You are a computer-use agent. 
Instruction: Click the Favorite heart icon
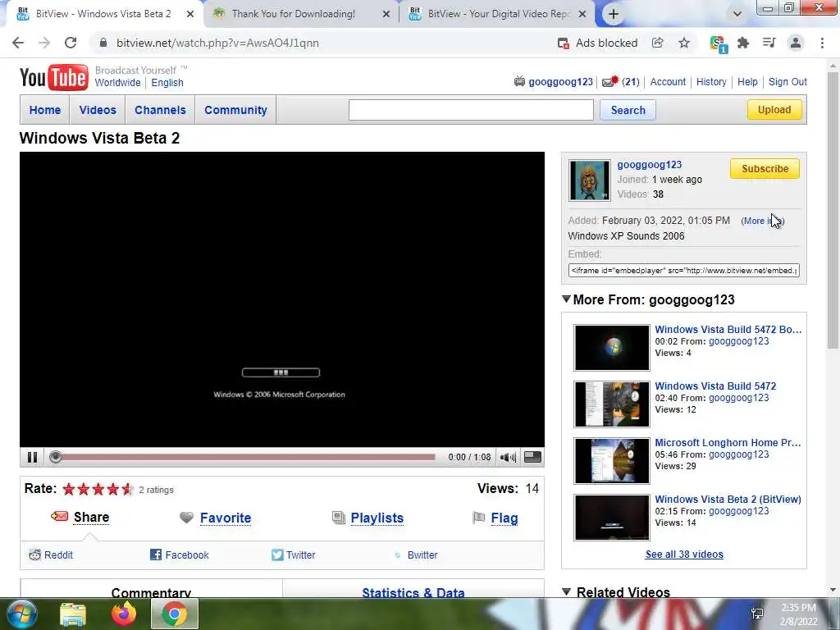point(186,518)
